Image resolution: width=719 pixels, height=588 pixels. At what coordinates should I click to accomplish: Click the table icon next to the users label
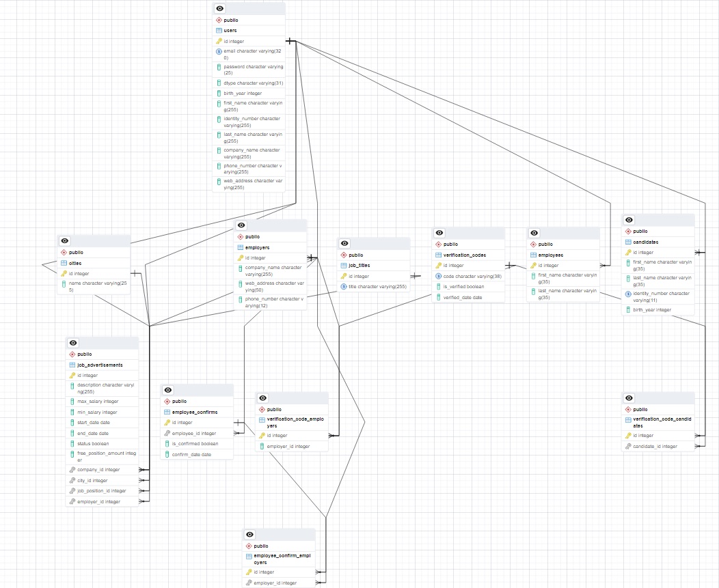point(220,30)
